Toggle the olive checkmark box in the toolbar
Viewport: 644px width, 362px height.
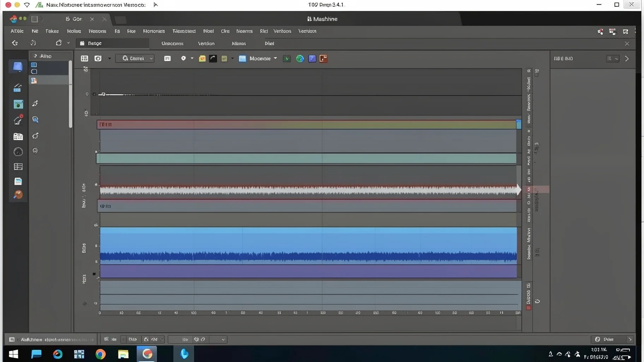coord(224,59)
